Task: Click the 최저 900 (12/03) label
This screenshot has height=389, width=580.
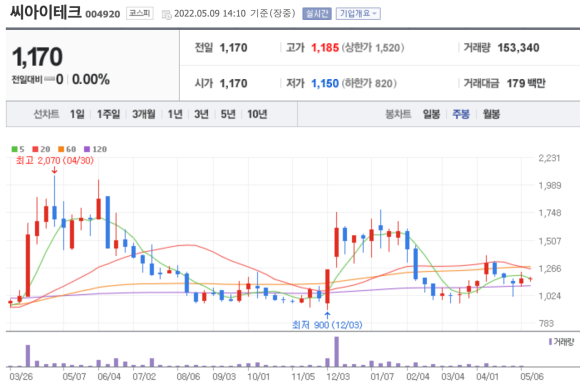Action: 327,325
